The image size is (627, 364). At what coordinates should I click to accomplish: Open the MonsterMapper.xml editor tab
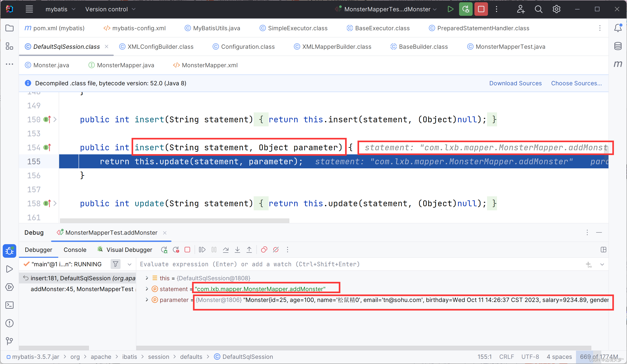(x=209, y=65)
